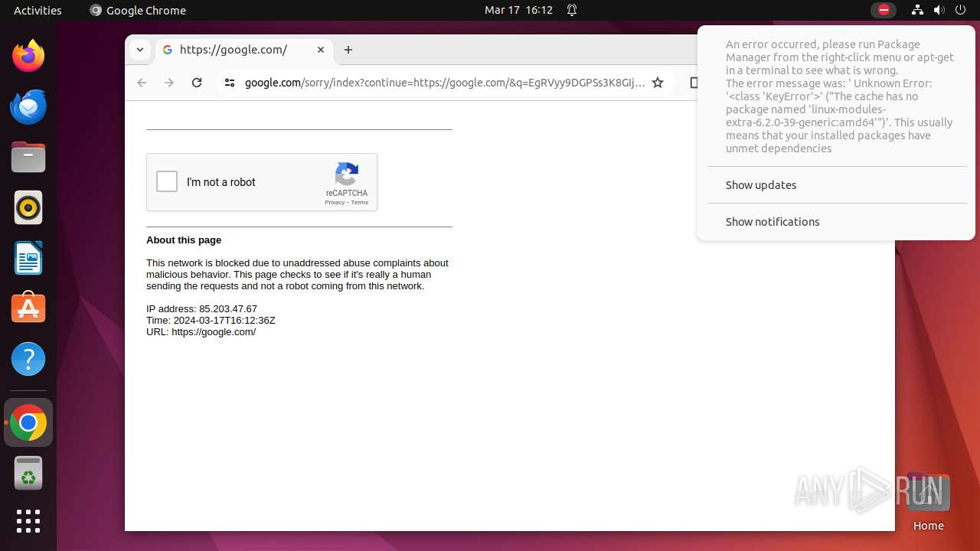The image size is (980, 551).
Task: Open Rhythmbox music player in the dock
Action: click(28, 207)
